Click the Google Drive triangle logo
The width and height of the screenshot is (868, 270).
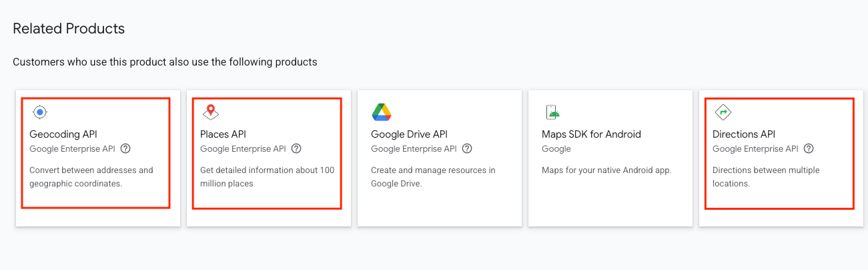[382, 112]
